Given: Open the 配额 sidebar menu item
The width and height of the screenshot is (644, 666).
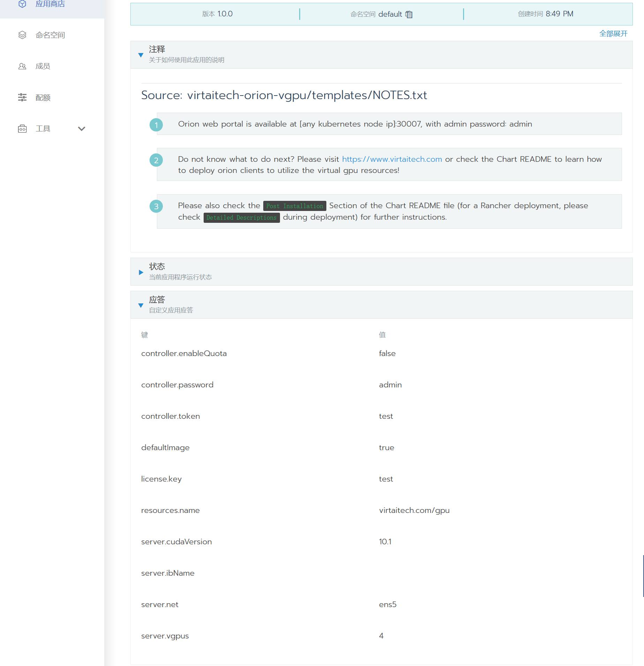Looking at the screenshot, I should (x=43, y=98).
